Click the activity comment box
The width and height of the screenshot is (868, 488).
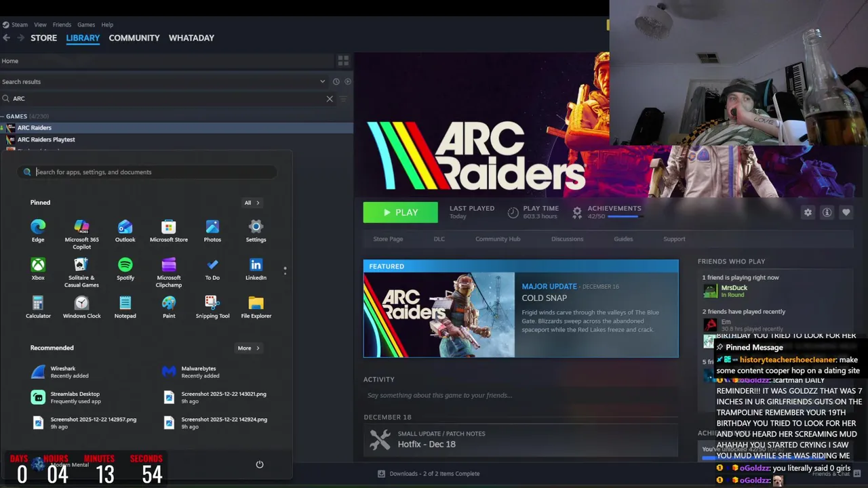click(521, 395)
